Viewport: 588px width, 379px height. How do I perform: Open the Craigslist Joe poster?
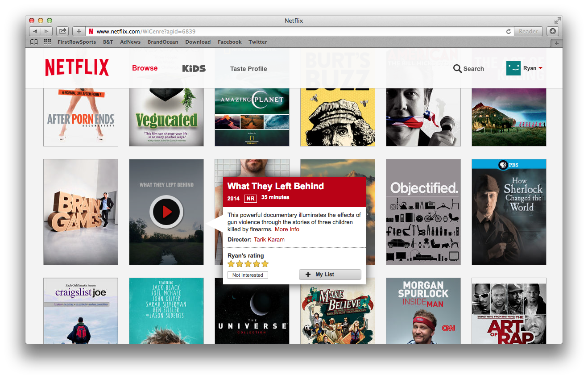pos(81,311)
